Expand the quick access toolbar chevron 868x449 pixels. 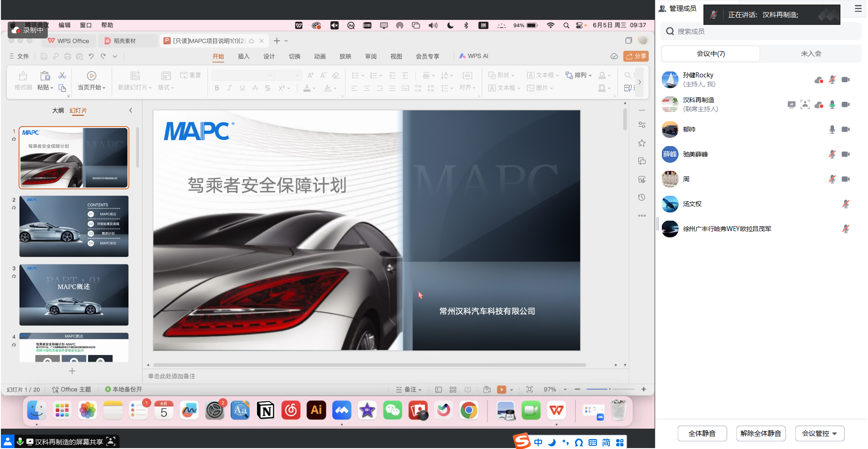115,57
